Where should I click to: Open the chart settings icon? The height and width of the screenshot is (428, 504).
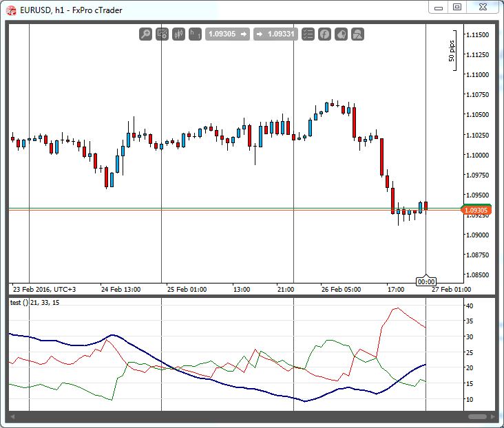coord(162,34)
